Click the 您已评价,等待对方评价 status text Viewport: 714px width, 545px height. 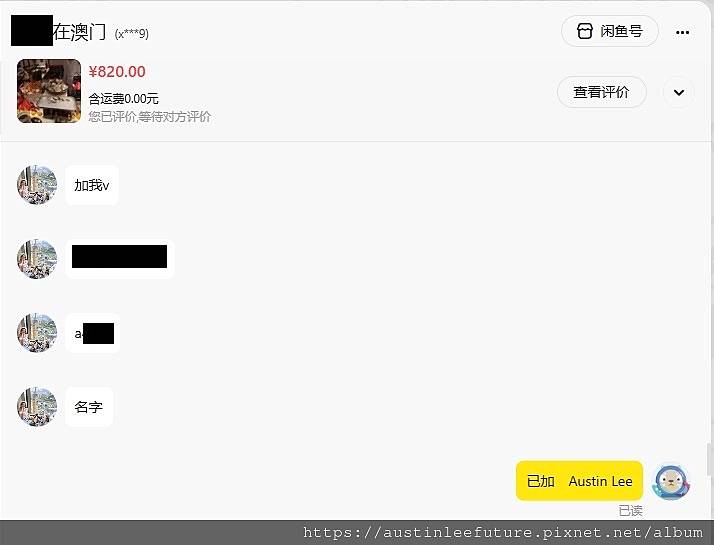[150, 117]
